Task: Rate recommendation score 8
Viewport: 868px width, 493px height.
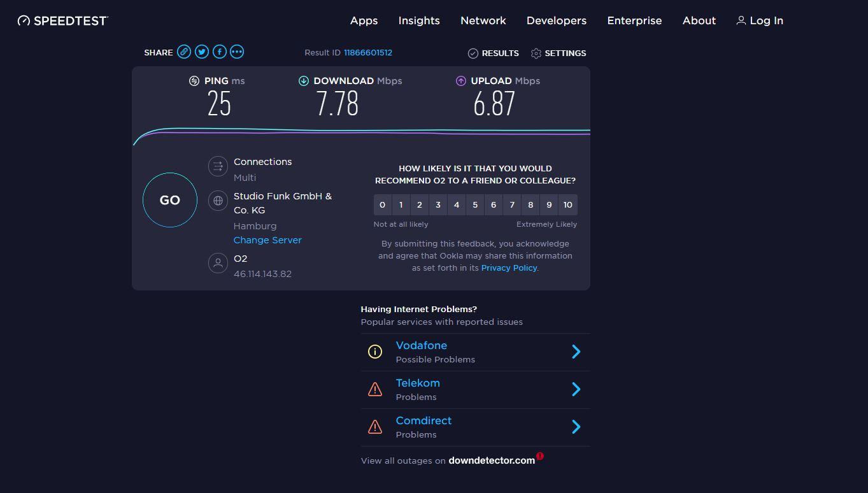Action: tap(530, 205)
